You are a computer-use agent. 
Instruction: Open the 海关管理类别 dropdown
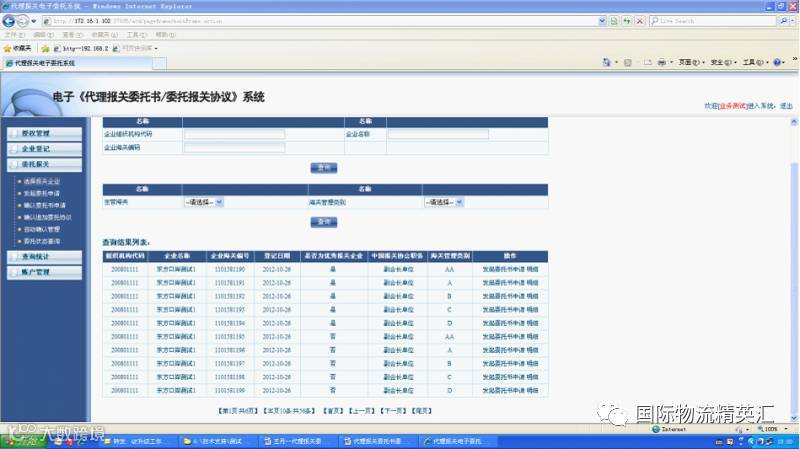click(443, 203)
